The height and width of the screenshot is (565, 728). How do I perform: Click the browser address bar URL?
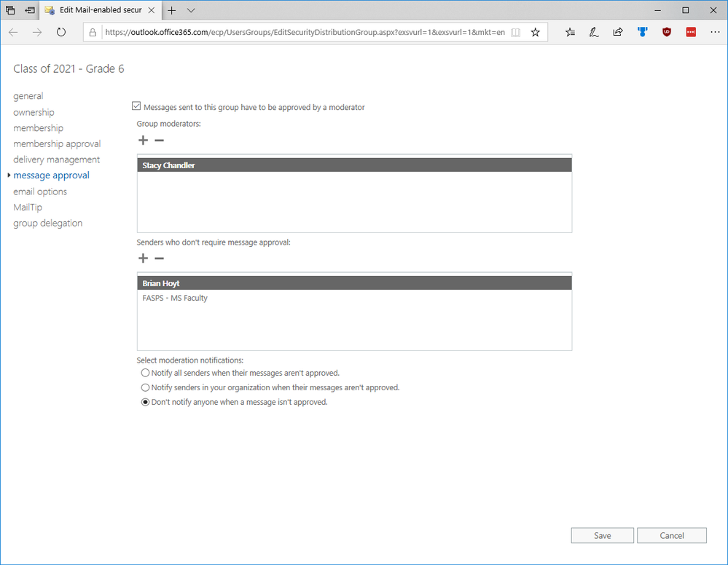[x=305, y=33]
